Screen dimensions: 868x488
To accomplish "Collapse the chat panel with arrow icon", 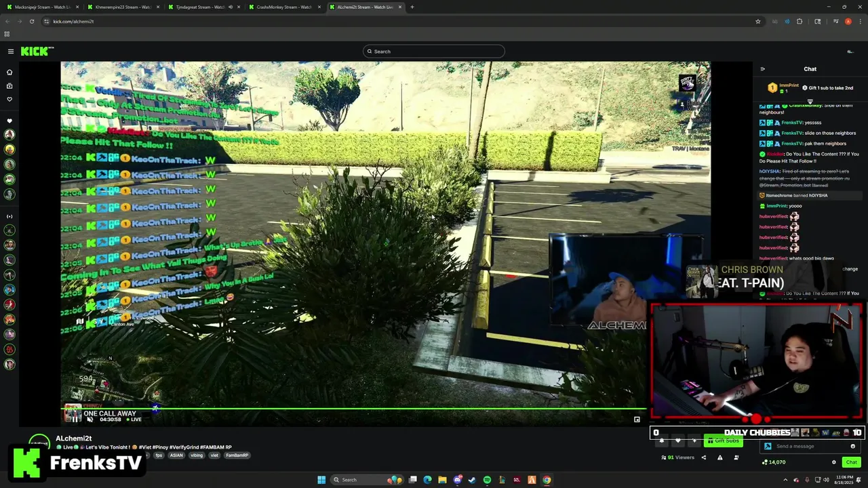I will click(762, 69).
